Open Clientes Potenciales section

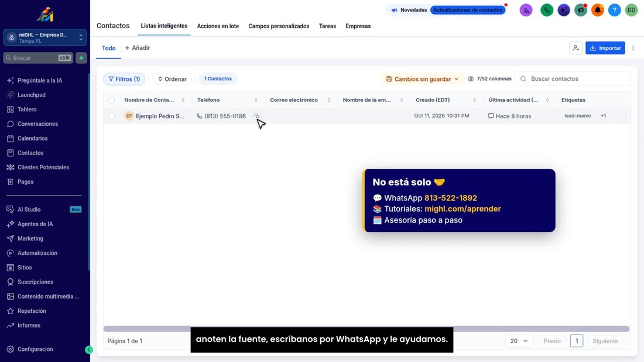[43, 168]
